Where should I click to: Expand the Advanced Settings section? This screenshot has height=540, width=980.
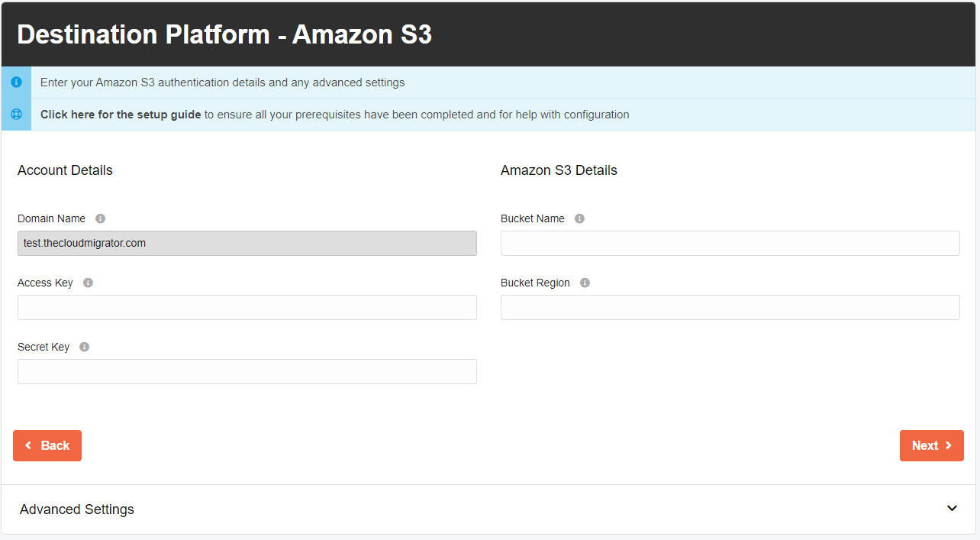pos(489,509)
